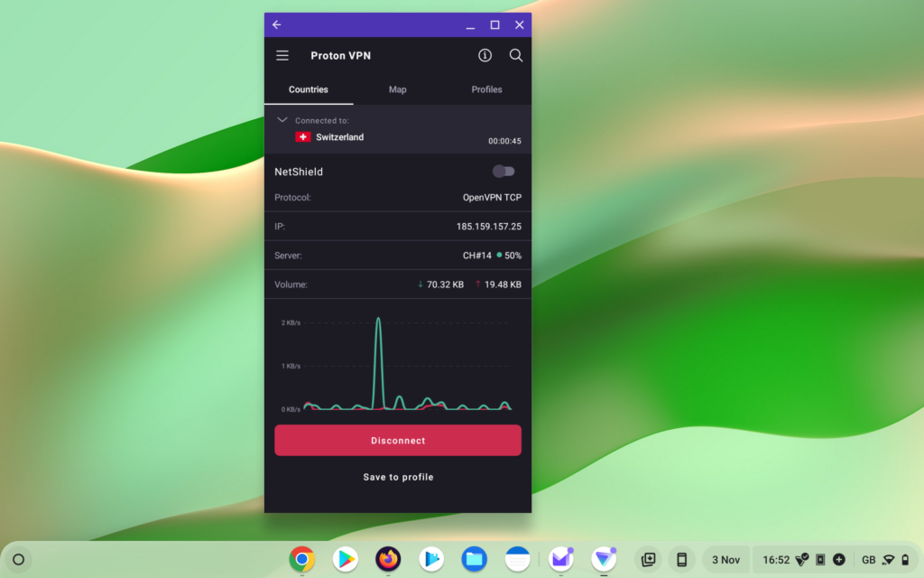Open Proton VPN icon on the shelf
Viewport: 924px width, 578px height.
tap(604, 558)
